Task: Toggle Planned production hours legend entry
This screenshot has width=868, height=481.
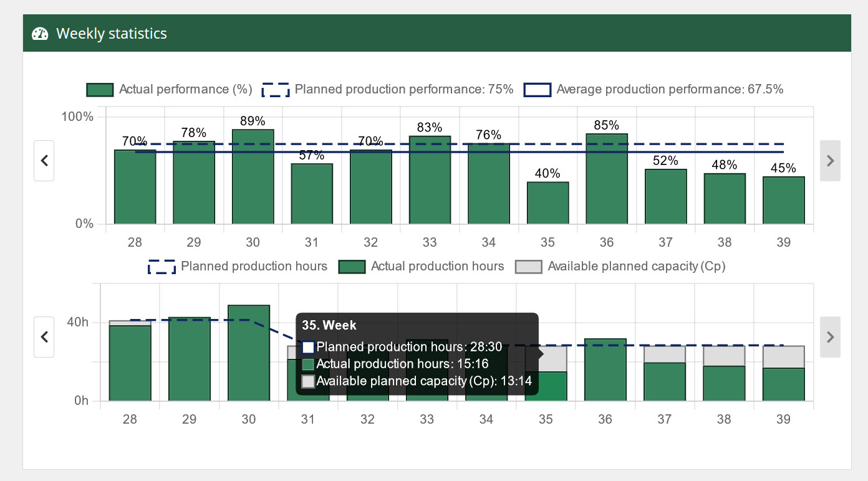Action: tap(238, 267)
